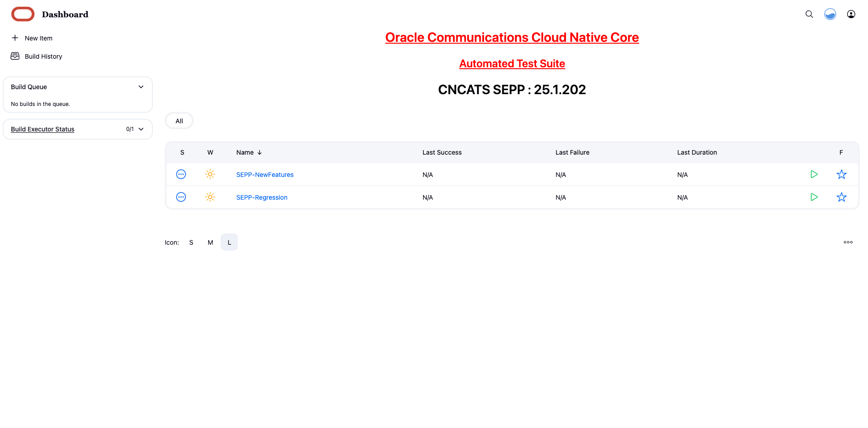The height and width of the screenshot is (428, 868).
Task: Click the weather sun icon for SEPP-NewFeatures
Action: click(x=210, y=174)
